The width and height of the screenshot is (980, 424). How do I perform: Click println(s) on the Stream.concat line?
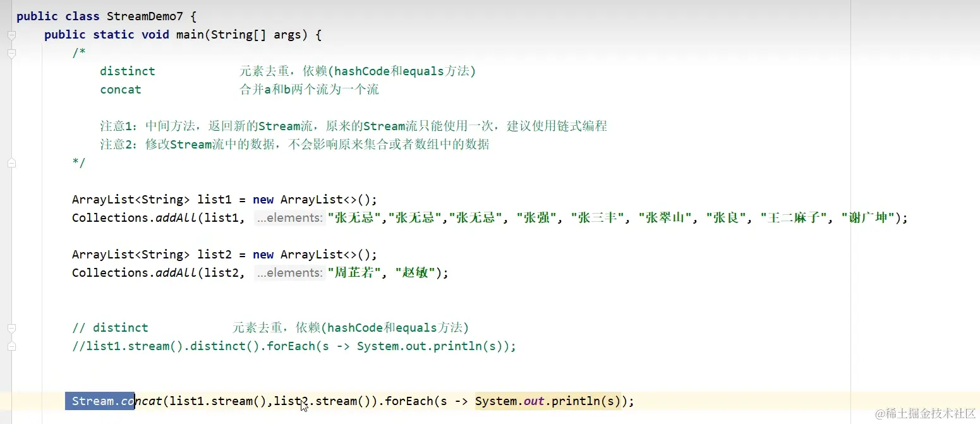click(x=586, y=401)
